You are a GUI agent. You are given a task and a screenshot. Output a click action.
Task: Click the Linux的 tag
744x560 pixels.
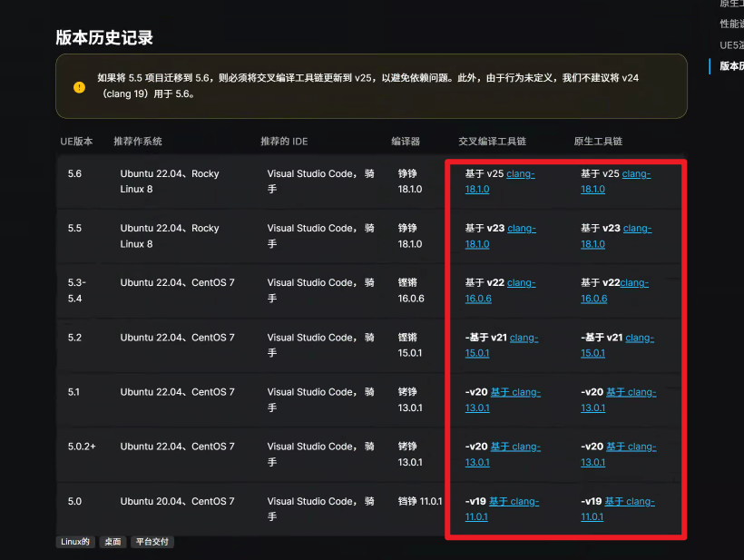click(75, 542)
